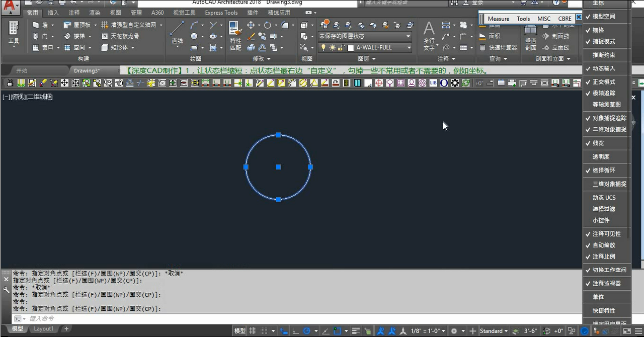Switch to the Express Tools ribbon tab
The image size is (644, 337).
pos(221,13)
